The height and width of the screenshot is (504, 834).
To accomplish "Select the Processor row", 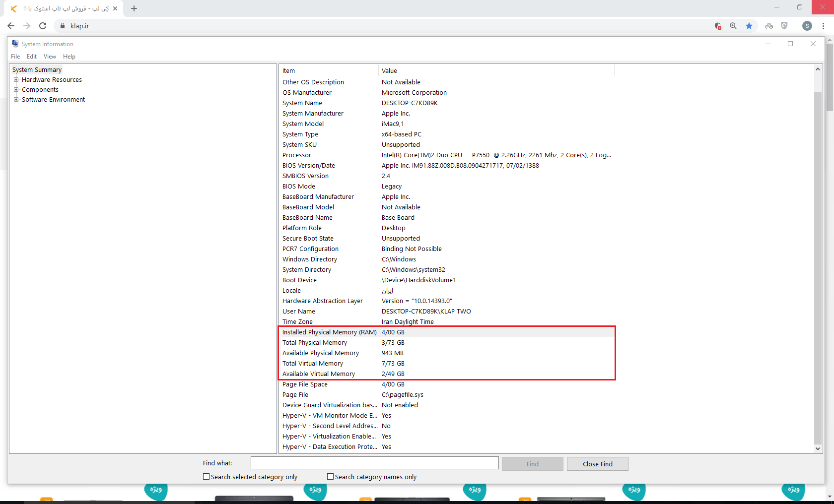I will (447, 155).
